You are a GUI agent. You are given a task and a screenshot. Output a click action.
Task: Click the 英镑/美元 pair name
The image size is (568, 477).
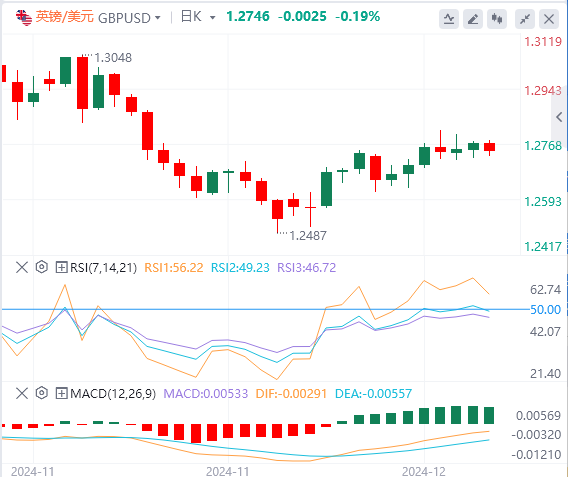[65, 17]
